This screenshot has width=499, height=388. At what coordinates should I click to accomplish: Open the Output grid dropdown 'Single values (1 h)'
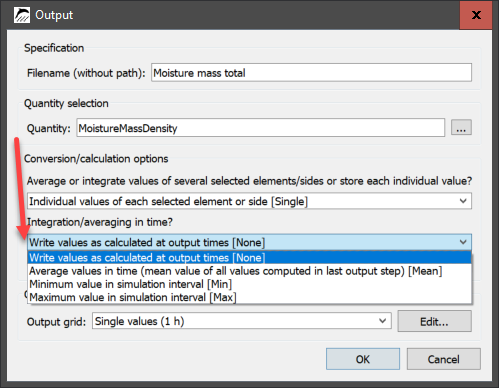[x=242, y=321]
